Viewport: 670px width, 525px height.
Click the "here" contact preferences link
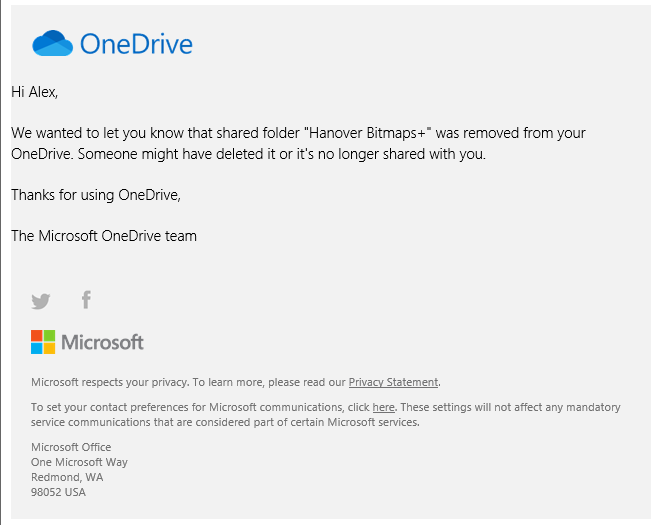pyautogui.click(x=383, y=407)
